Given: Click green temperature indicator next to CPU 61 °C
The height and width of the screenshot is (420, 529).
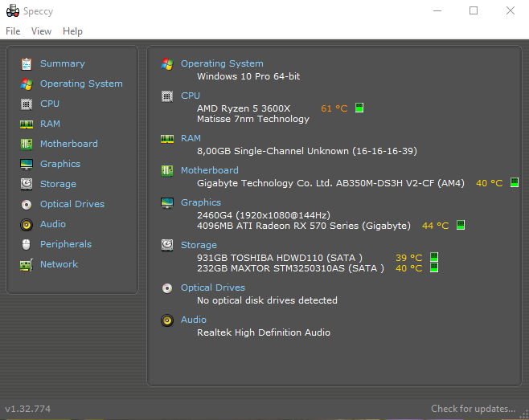Looking at the screenshot, I should tap(359, 108).
